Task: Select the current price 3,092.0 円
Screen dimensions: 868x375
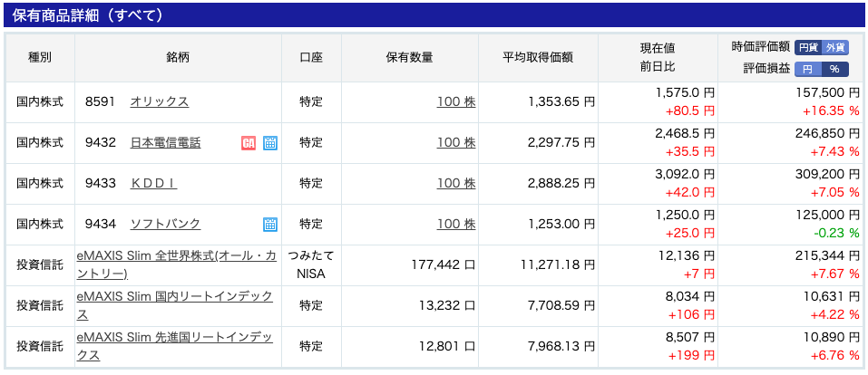Action: pyautogui.click(x=685, y=173)
